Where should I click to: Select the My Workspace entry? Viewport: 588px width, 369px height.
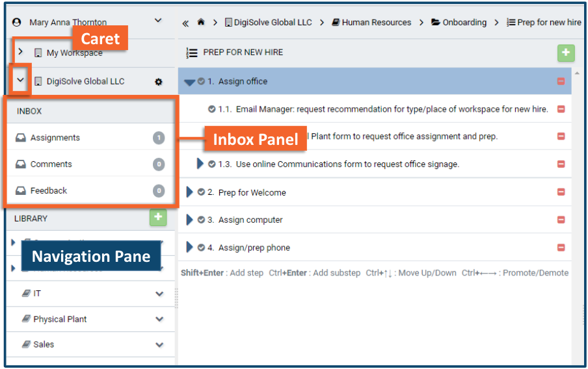tap(74, 53)
